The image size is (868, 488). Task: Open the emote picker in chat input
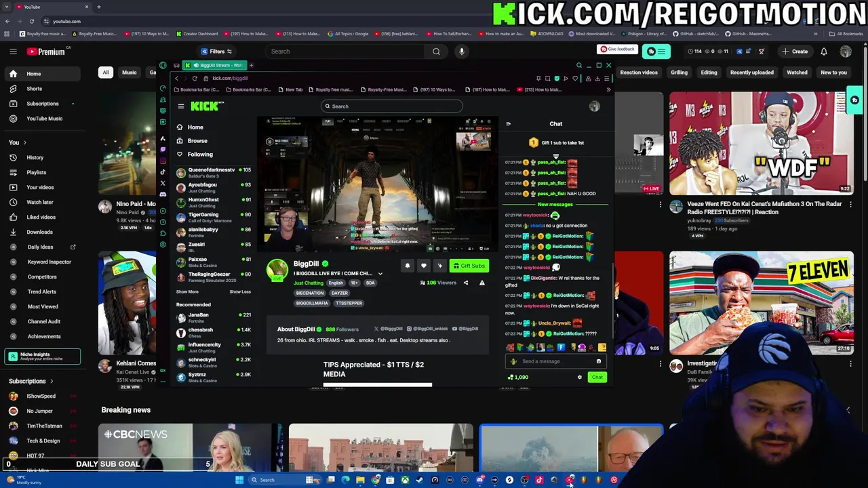599,361
